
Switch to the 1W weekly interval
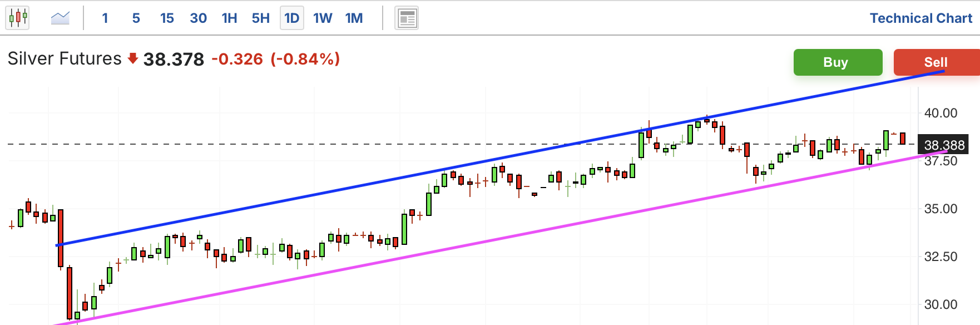pyautogui.click(x=323, y=18)
